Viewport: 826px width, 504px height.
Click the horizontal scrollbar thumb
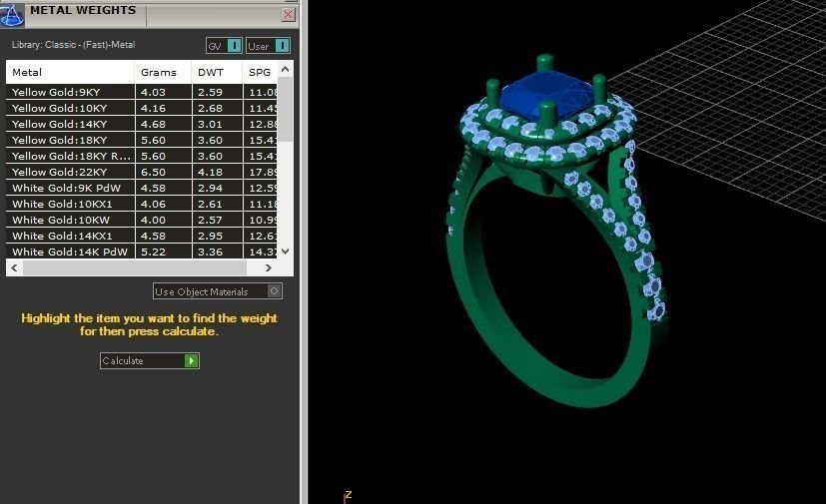(x=135, y=268)
